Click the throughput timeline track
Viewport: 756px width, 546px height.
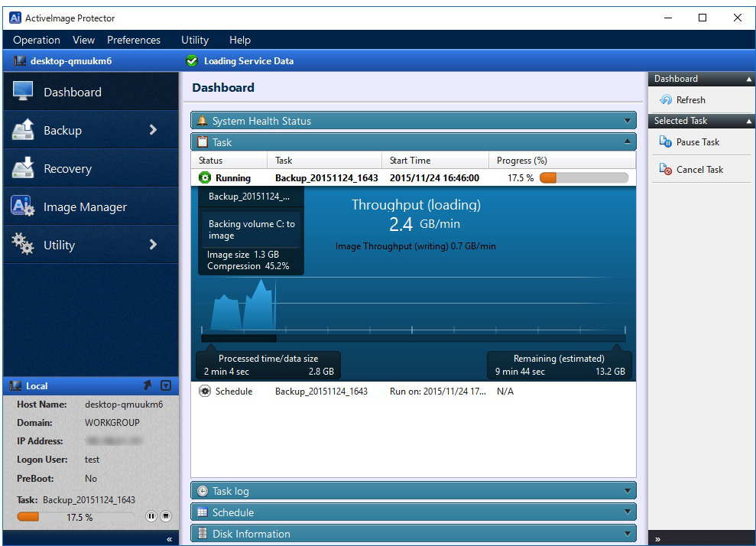point(414,338)
